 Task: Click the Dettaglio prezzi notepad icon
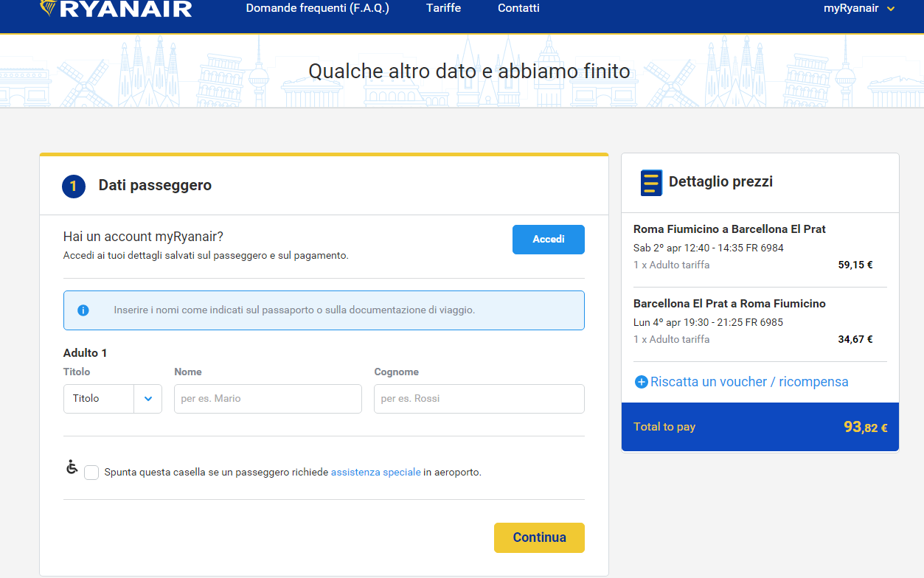[x=651, y=182]
